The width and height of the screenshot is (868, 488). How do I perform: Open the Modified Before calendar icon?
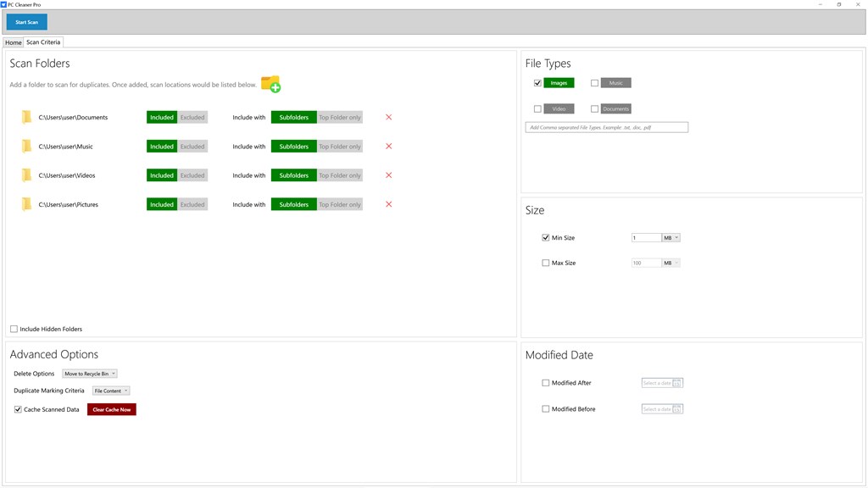677,409
